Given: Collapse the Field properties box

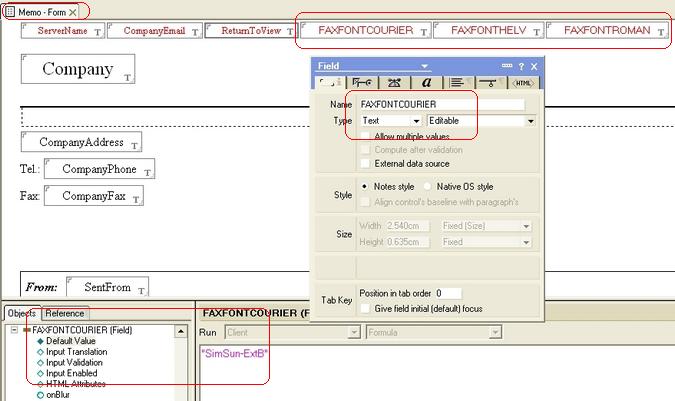Looking at the screenshot, I should point(507,66).
